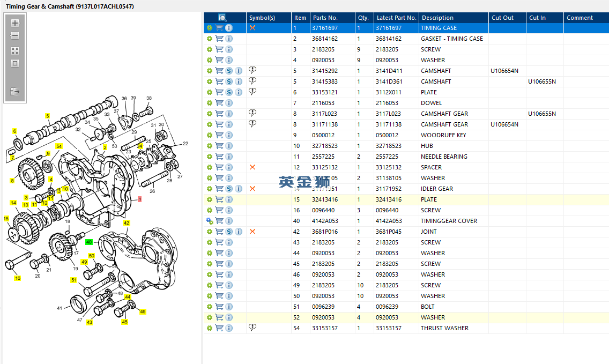The image size is (609, 364).
Task: Click callout 51 on the diagram
Action: 74,280
